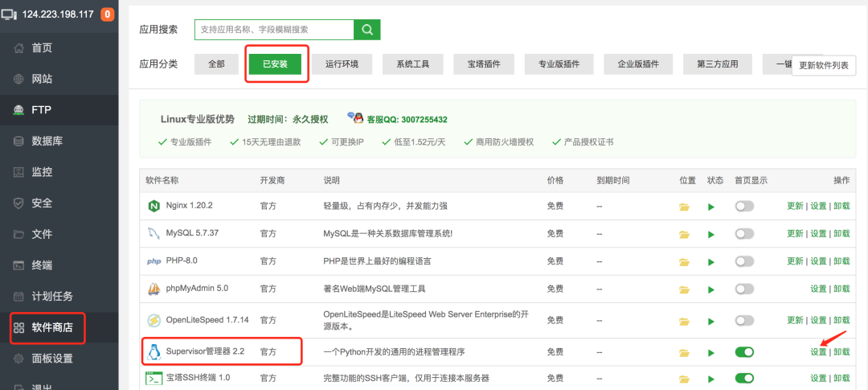Open the Supervisor管理器 folder location icon
This screenshot has height=390, width=868.
click(685, 352)
